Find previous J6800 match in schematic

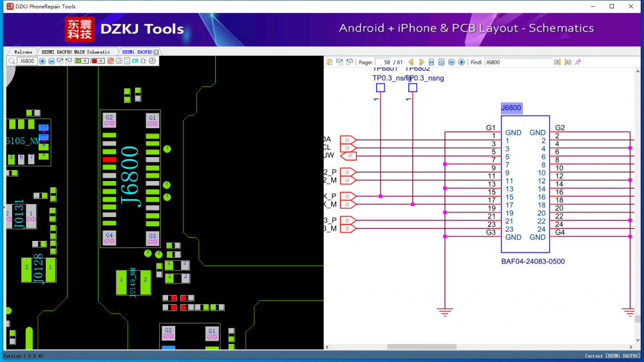point(558,62)
